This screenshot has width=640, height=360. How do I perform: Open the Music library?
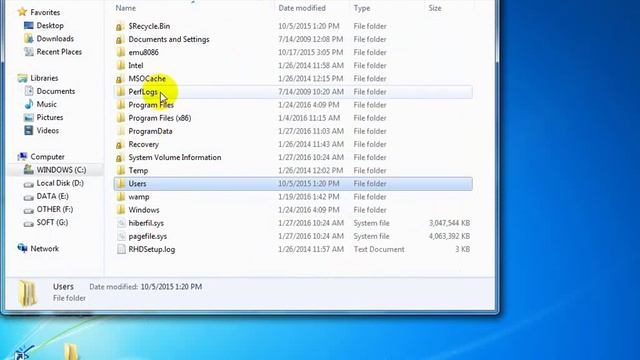47,104
